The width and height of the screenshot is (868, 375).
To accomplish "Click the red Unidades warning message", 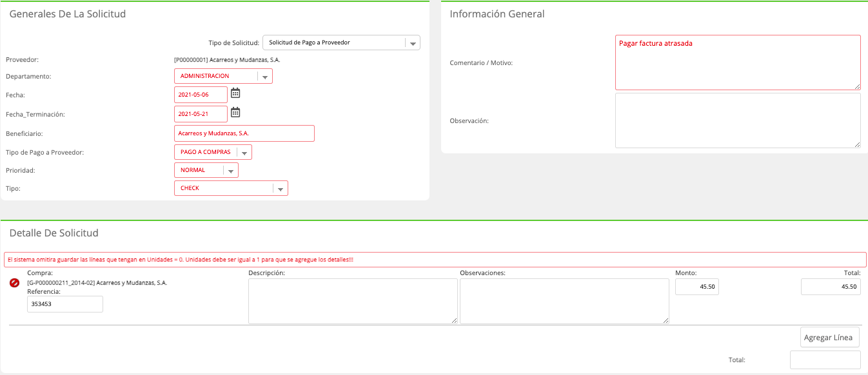I will click(435, 260).
